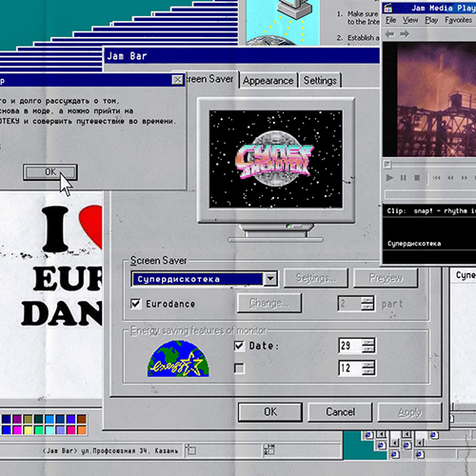Pick the brown swatch in the palette
The height and width of the screenshot is (476, 476).
(82, 419)
